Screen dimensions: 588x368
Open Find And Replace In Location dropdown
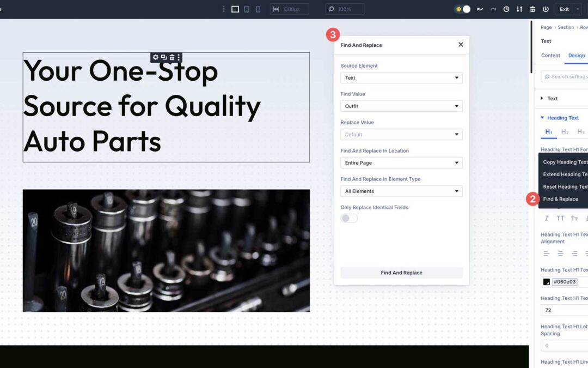(x=401, y=163)
